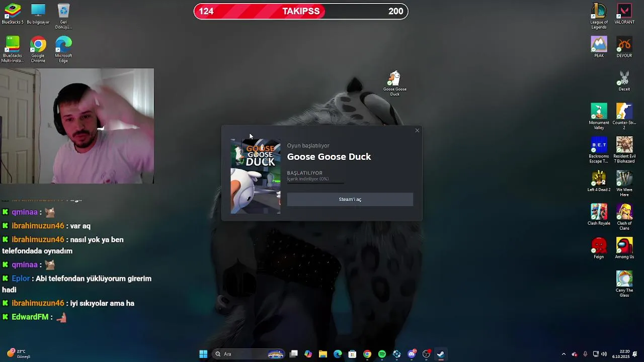Click the Goose Goose Duck cover art
The width and height of the screenshot is (644, 362).
pos(256,176)
